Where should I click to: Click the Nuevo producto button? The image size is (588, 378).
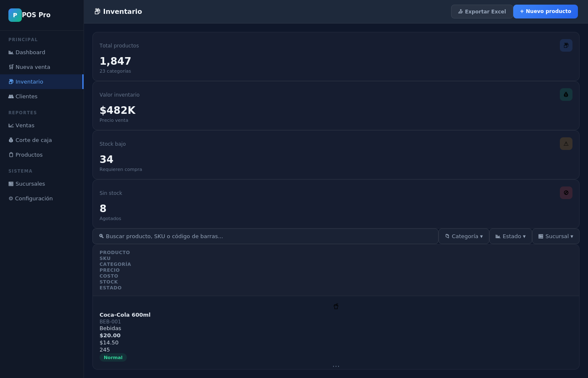[x=545, y=11]
